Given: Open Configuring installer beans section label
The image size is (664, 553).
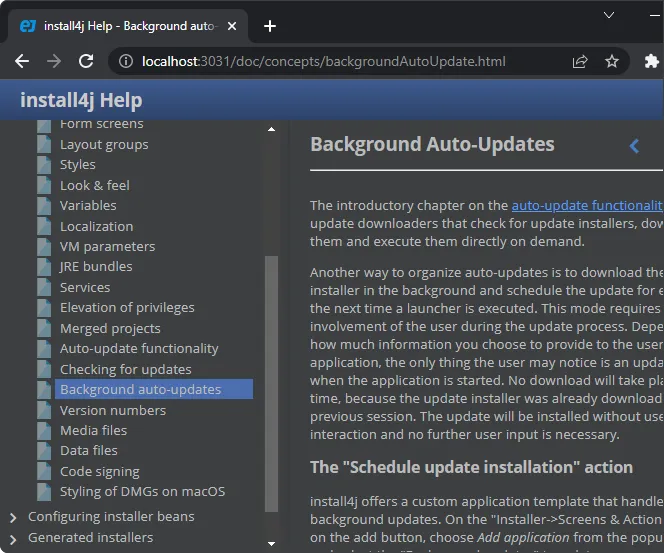Looking at the screenshot, I should click(x=111, y=517).
